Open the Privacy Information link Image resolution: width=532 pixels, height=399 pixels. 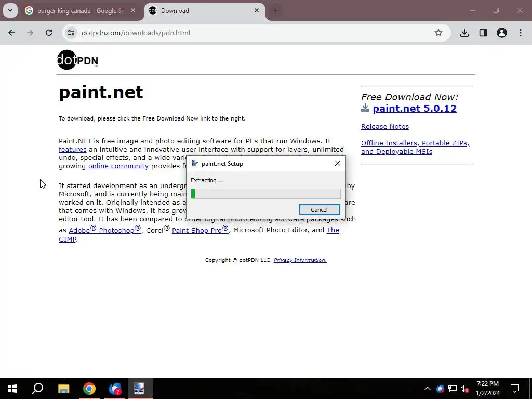[x=300, y=260]
